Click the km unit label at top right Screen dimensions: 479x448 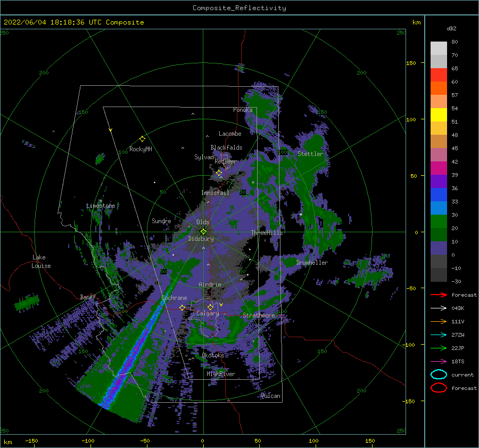point(416,22)
